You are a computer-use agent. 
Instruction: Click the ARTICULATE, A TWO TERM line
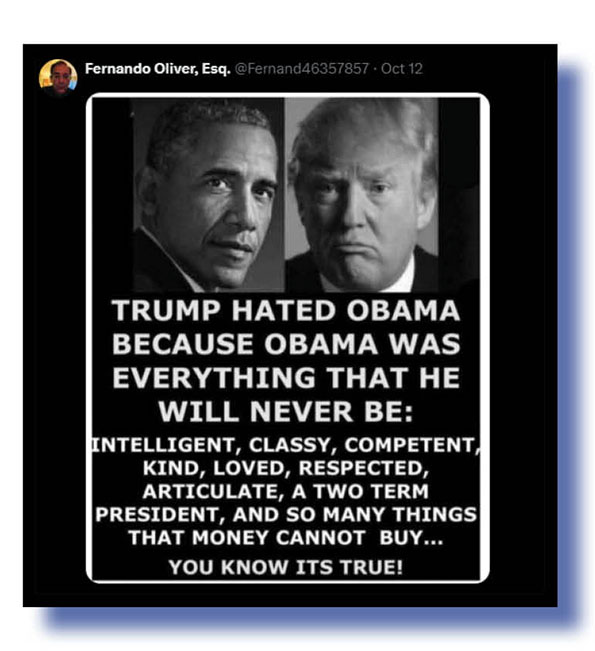[x=286, y=491]
